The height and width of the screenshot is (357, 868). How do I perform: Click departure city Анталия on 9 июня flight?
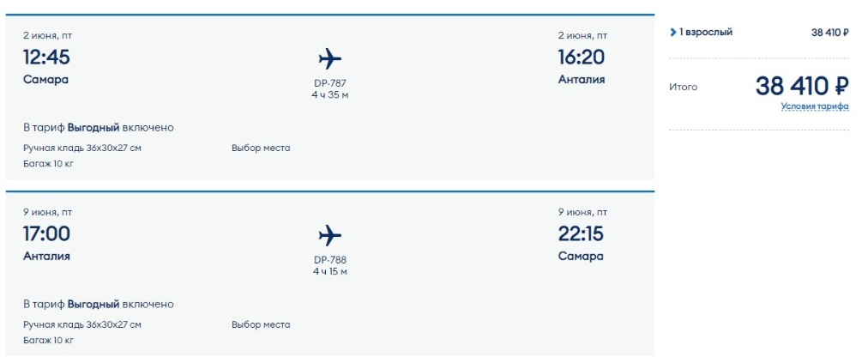tap(46, 257)
